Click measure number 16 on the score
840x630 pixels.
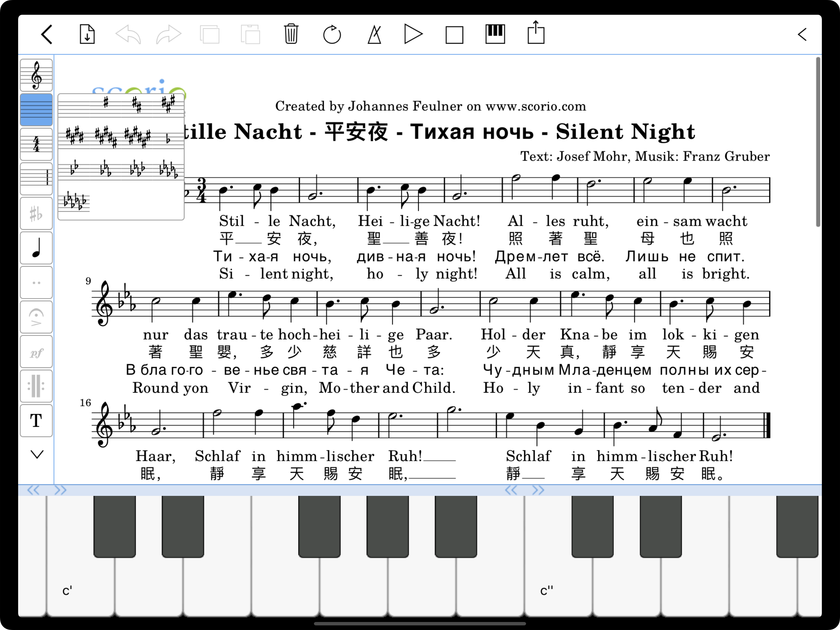point(85,403)
